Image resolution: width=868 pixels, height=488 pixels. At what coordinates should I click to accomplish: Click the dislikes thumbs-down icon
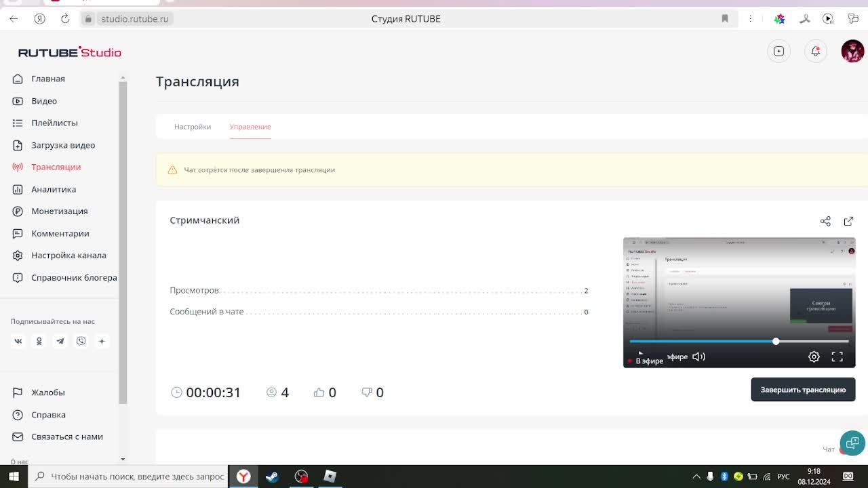point(367,392)
